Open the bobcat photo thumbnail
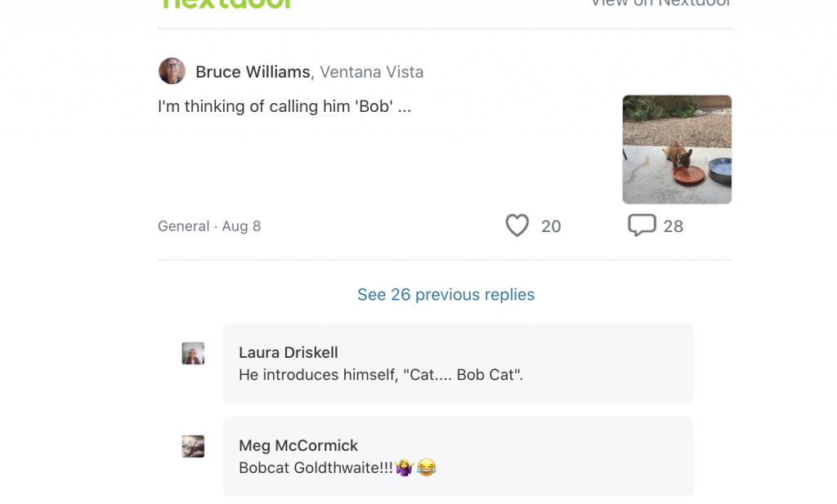Screen dimensions: 837x504 [x=677, y=149]
